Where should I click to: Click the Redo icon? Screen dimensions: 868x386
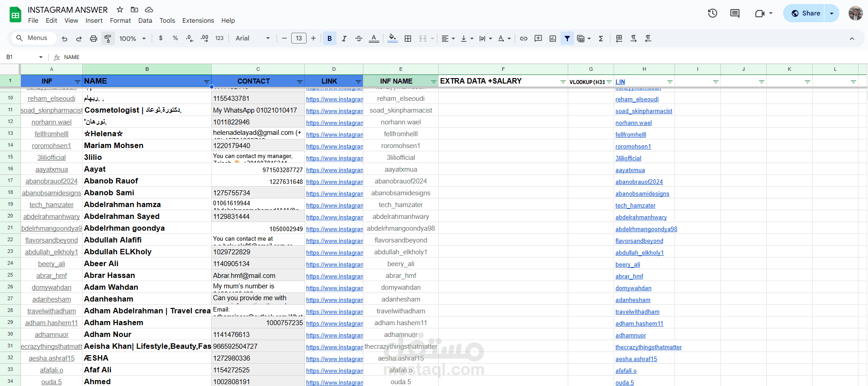tap(79, 39)
